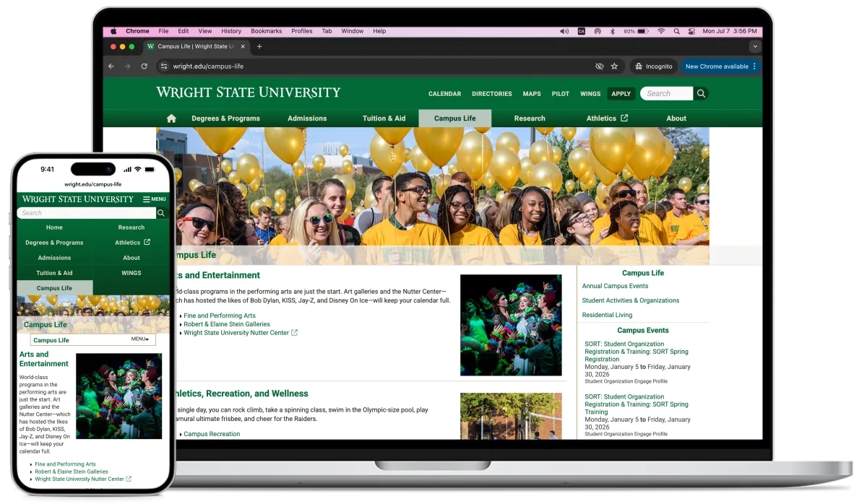Viewport: 867px width, 504px height.
Task: Open the Bookmarks menu in the menu bar
Action: click(x=266, y=31)
